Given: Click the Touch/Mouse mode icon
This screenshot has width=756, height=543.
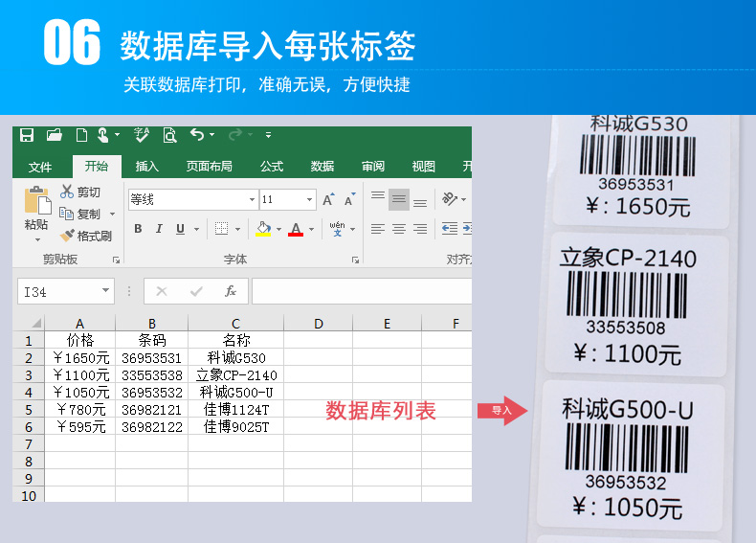Looking at the screenshot, I should coord(103,135).
